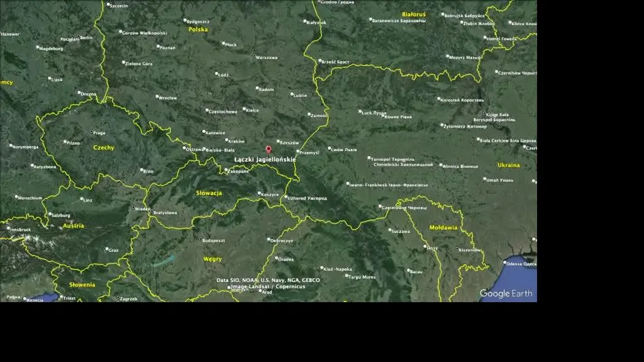Click the Budapeszt city label
This screenshot has width=644, height=362.
click(214, 240)
